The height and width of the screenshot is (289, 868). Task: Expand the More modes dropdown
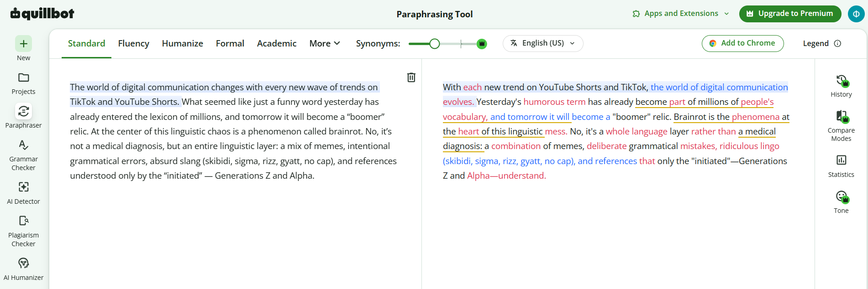tap(325, 43)
